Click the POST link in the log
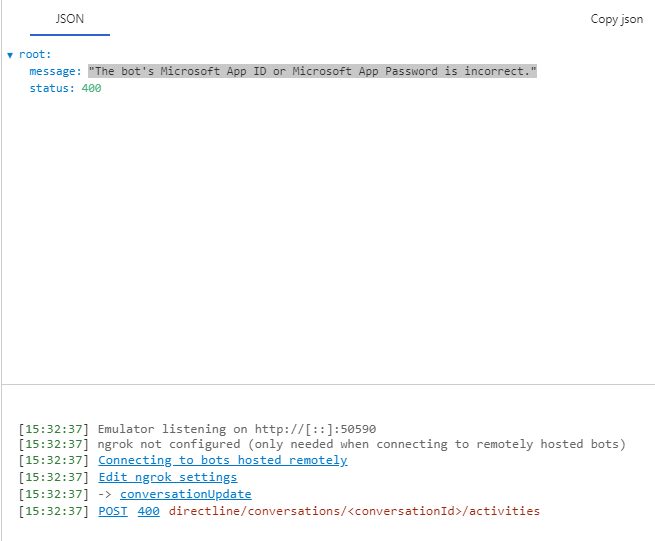This screenshot has height=541, width=655. tap(113, 511)
